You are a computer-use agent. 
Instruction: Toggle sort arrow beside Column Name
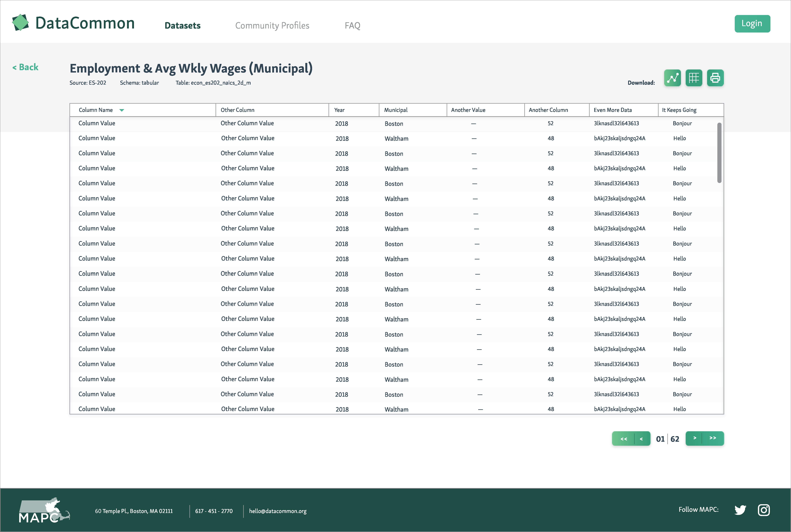pyautogui.click(x=122, y=110)
